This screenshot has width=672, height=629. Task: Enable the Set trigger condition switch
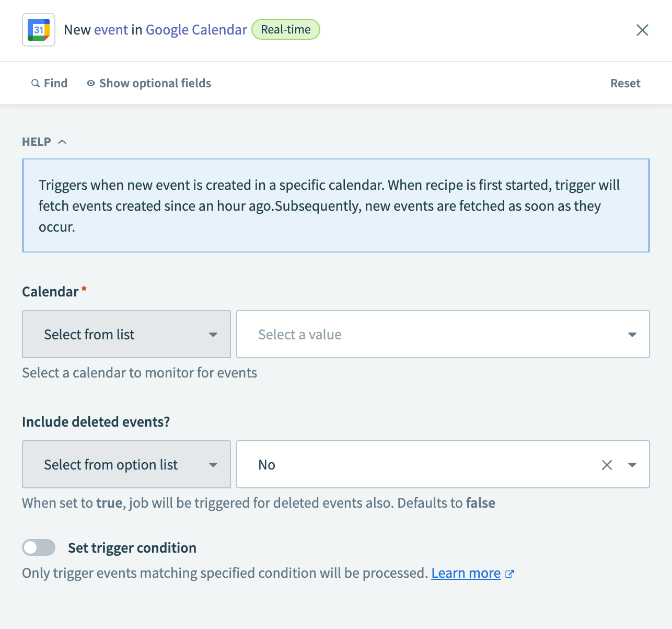(x=39, y=547)
